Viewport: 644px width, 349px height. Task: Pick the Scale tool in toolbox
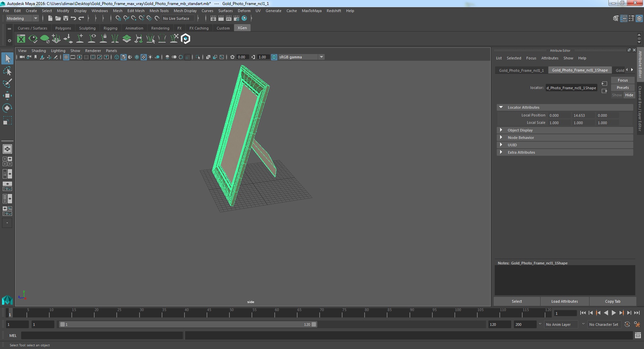[x=7, y=120]
